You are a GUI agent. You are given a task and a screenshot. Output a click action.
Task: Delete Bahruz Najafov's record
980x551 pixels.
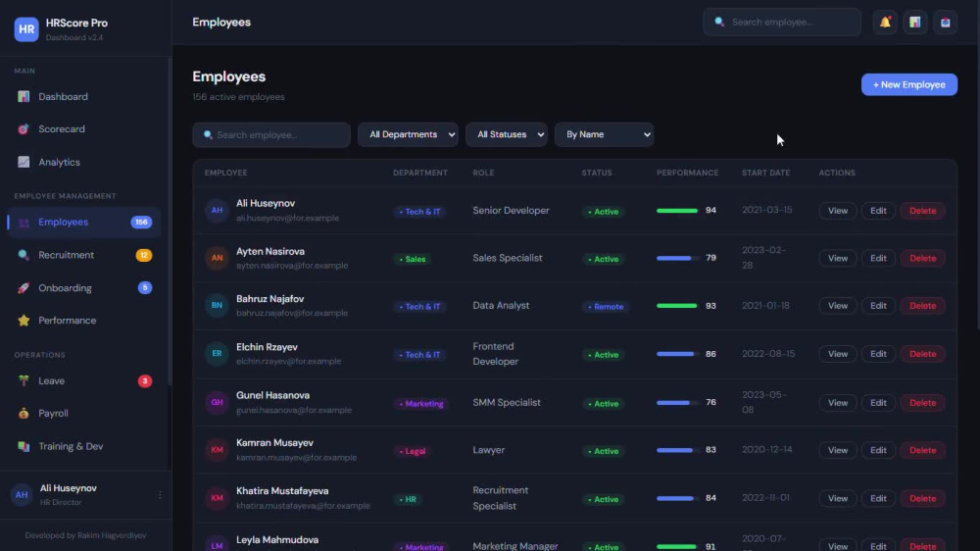pyautogui.click(x=922, y=306)
